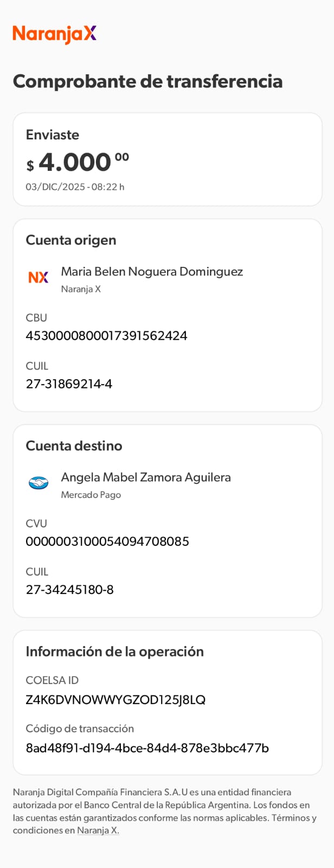Click the Cuenta destino heading
The image size is (334, 868).
point(74,445)
